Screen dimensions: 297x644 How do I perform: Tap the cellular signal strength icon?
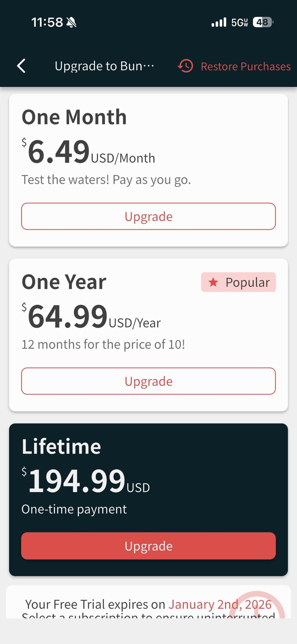click(219, 22)
